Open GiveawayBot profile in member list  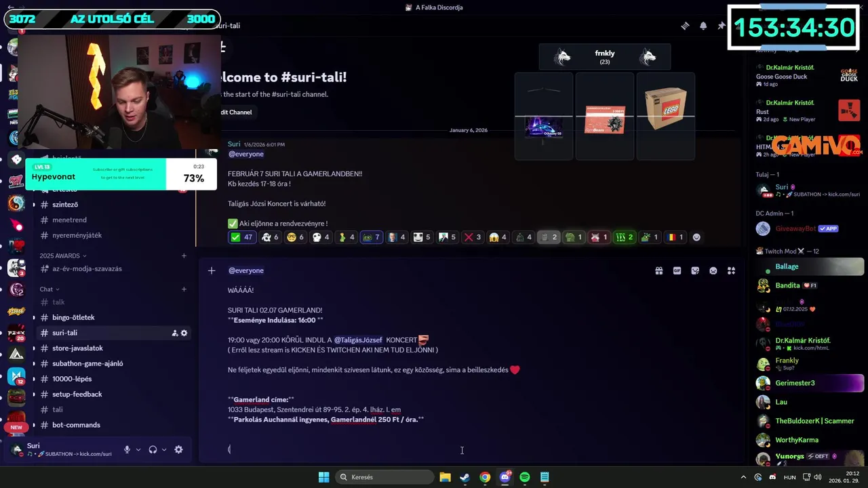[x=810, y=228]
